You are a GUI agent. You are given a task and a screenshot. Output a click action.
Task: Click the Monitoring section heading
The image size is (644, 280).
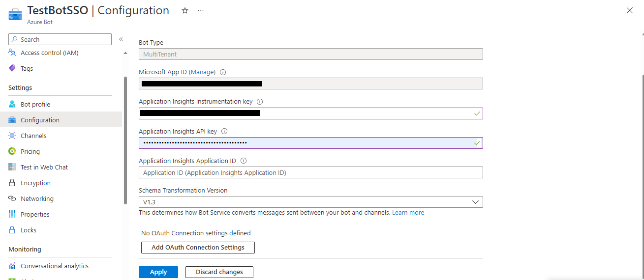point(25,249)
